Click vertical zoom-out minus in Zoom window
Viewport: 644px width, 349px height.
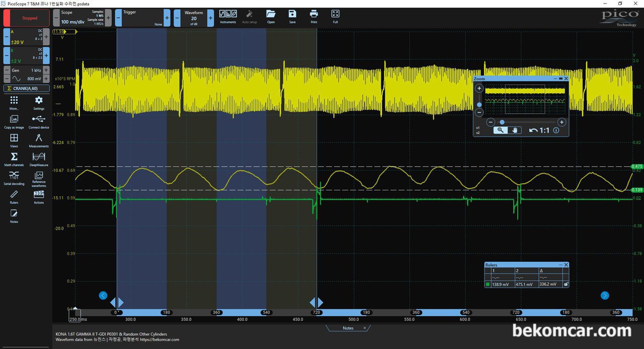click(x=479, y=113)
